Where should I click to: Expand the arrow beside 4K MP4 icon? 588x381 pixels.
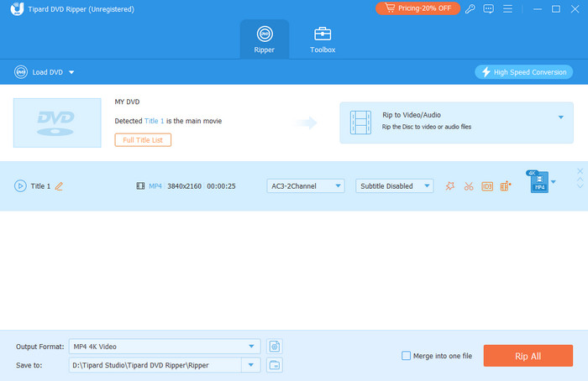(554, 182)
